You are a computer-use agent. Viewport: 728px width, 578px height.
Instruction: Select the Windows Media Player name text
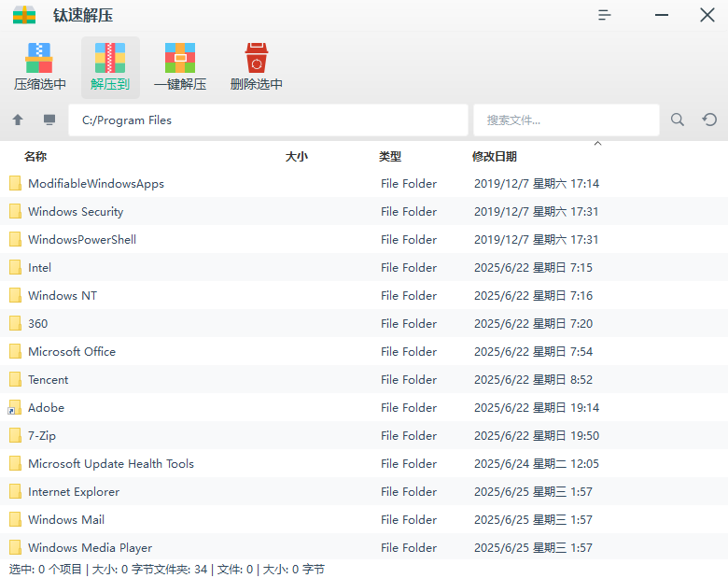click(x=90, y=547)
